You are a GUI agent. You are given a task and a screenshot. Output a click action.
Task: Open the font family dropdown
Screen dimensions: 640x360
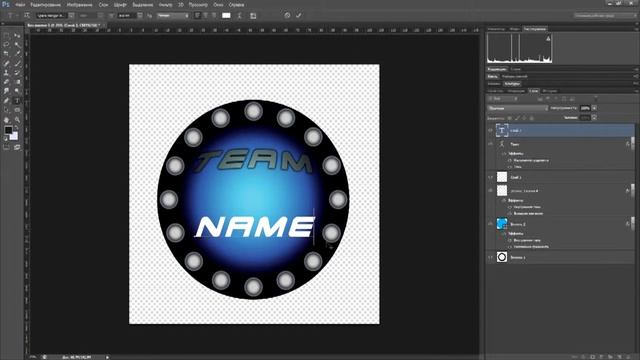pos(71,16)
